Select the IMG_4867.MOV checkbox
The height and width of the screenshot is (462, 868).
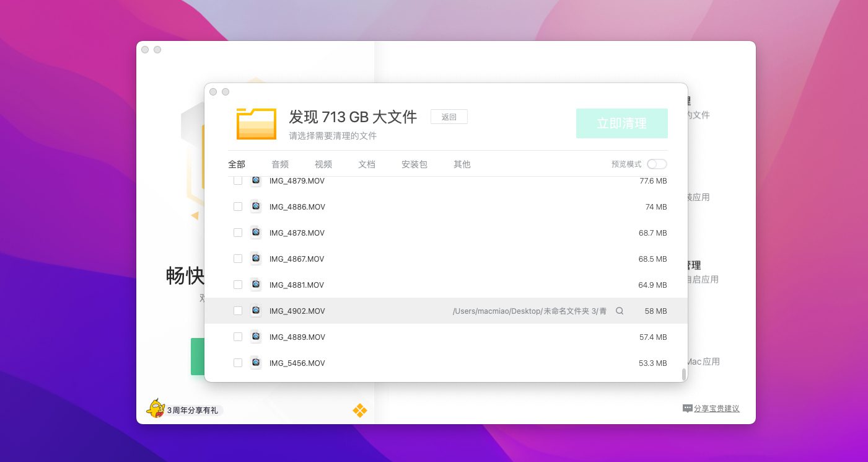point(238,259)
